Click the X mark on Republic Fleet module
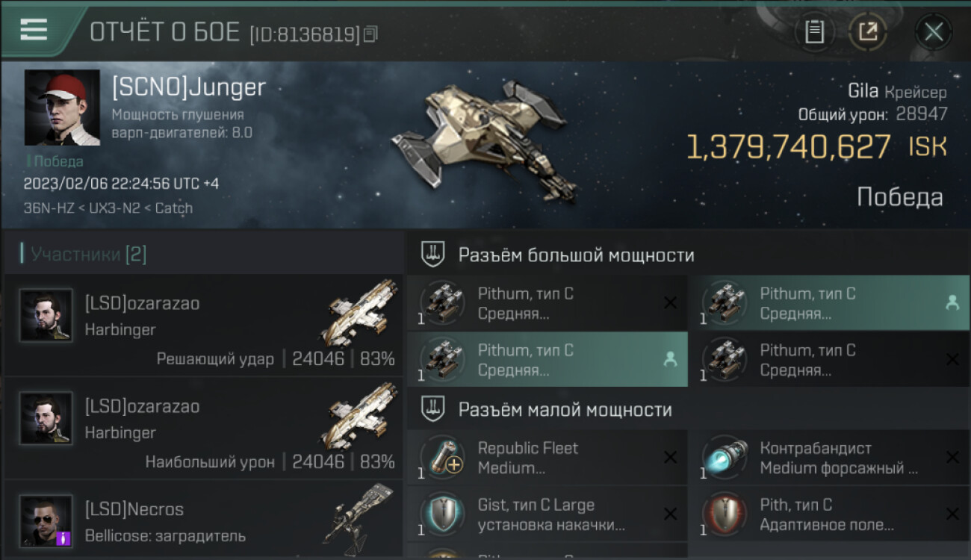971x560 pixels. pyautogui.click(x=670, y=458)
